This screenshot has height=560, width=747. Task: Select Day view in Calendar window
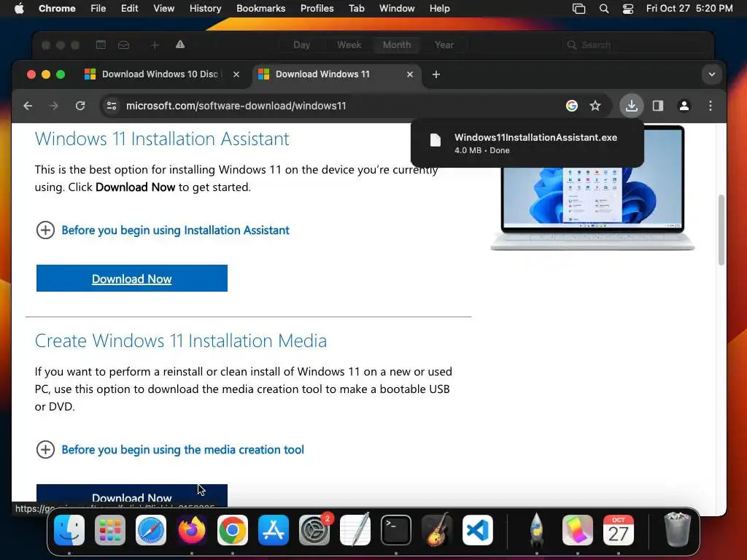(x=301, y=44)
